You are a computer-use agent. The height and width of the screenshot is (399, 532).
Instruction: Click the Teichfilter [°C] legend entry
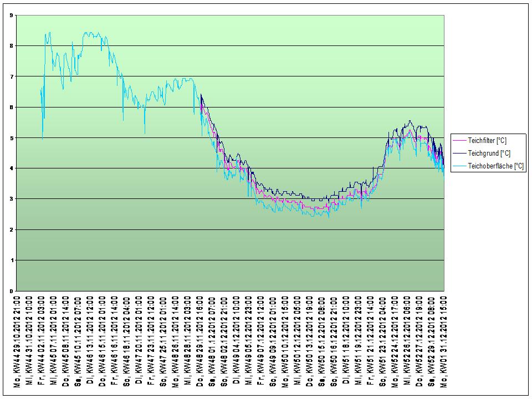coord(487,141)
